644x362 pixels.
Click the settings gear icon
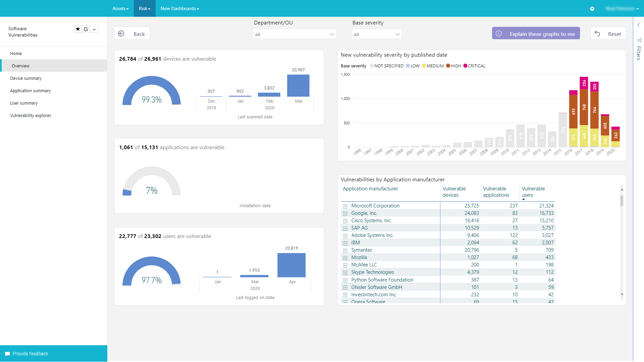tap(592, 9)
